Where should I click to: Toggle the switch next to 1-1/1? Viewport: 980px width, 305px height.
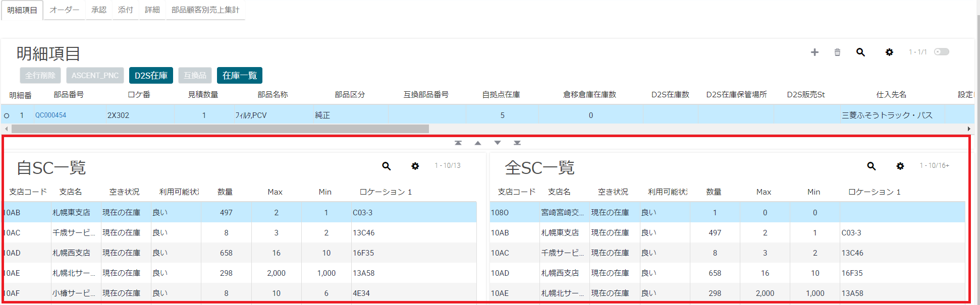click(941, 52)
